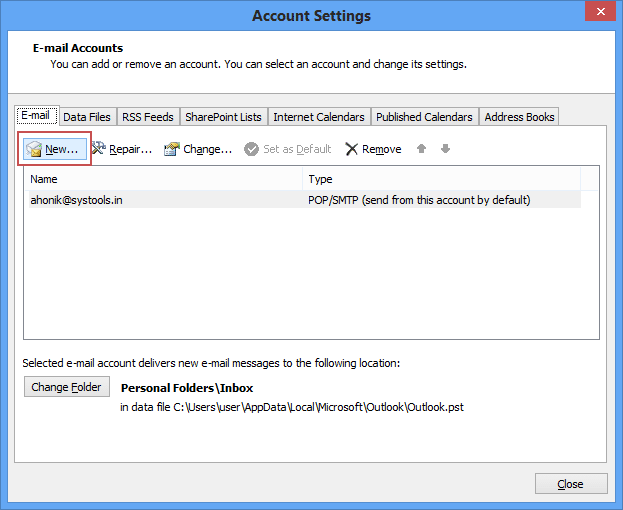This screenshot has height=510, width=623.
Task: Open the Published Calendars tab
Action: (x=425, y=117)
